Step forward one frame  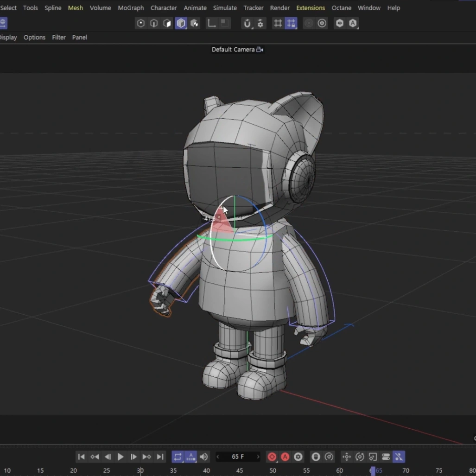pyautogui.click(x=133, y=457)
